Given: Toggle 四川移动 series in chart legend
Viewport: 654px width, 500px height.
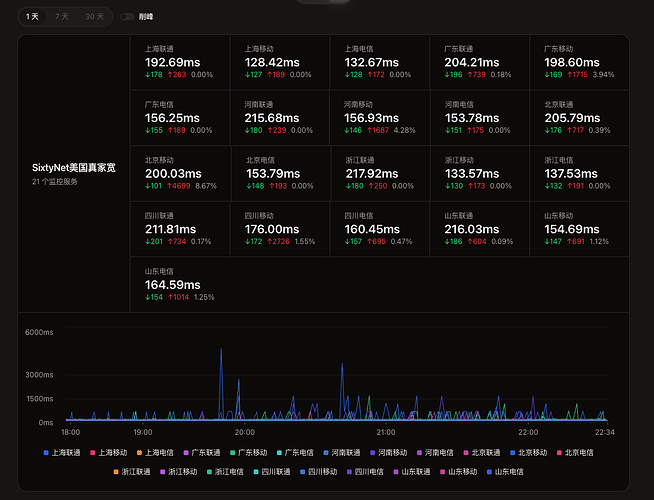Looking at the screenshot, I should pos(319,472).
